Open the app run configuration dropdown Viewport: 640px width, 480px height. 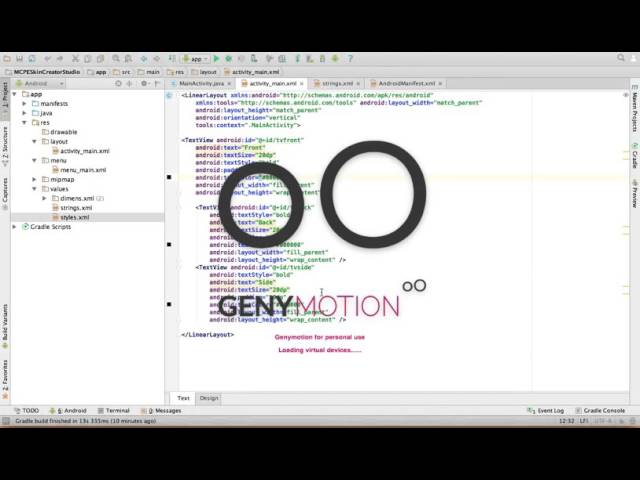point(196,59)
